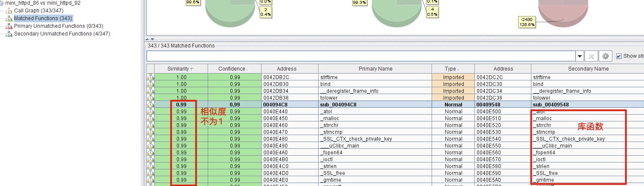Select the _SSL_CTX_check_private_key primary name row
This screenshot has height=186, width=644.
[x=356, y=139]
